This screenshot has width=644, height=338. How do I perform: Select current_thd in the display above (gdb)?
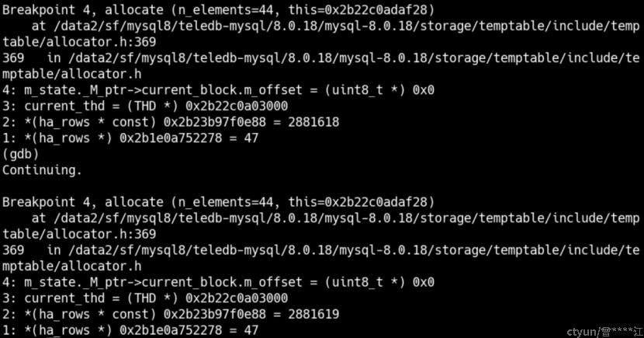pyautogui.click(x=64, y=106)
